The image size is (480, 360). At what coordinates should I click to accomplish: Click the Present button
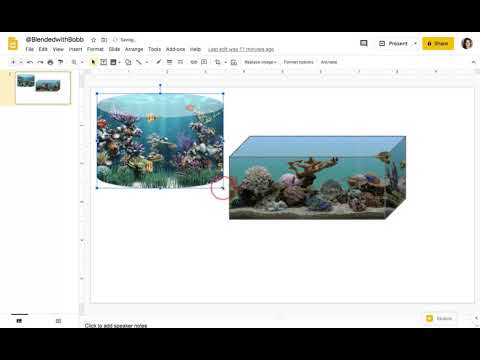pyautogui.click(x=393, y=43)
